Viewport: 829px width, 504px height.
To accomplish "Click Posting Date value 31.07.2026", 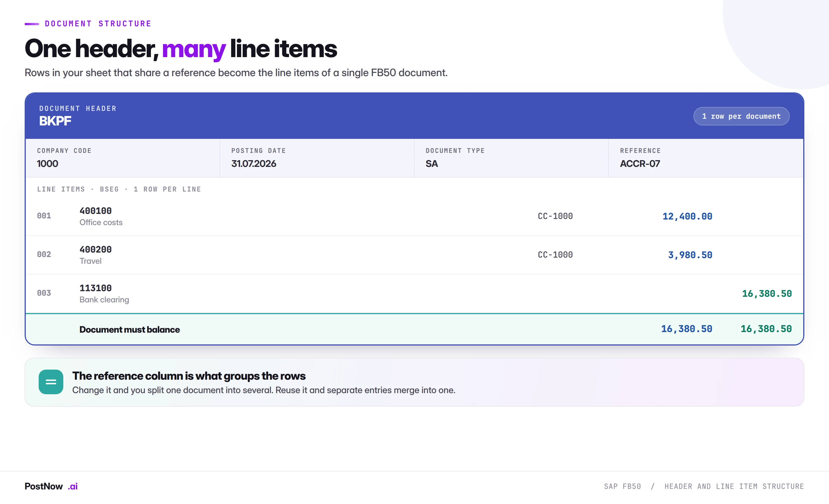I will pos(254,164).
